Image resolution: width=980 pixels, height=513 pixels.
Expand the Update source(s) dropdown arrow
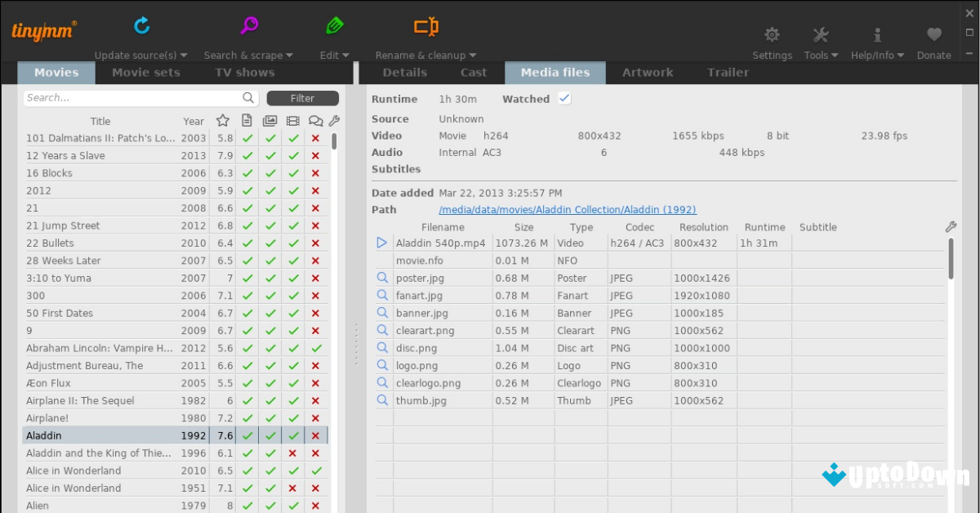coord(183,55)
